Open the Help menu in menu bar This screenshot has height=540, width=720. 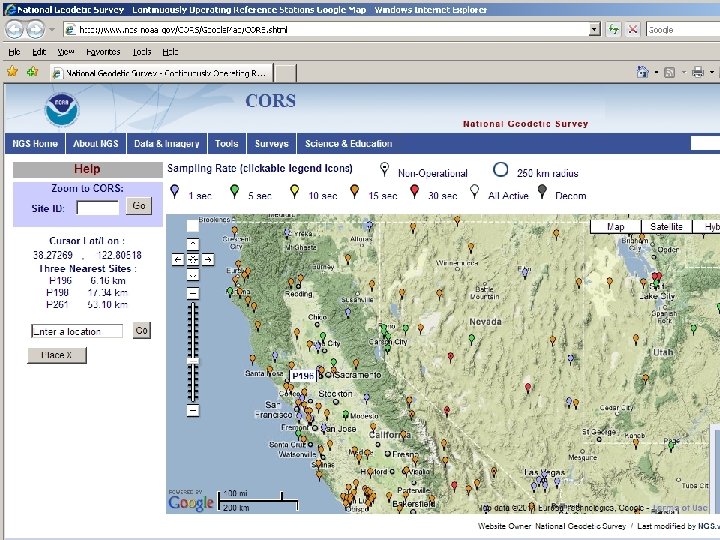pyautogui.click(x=170, y=52)
